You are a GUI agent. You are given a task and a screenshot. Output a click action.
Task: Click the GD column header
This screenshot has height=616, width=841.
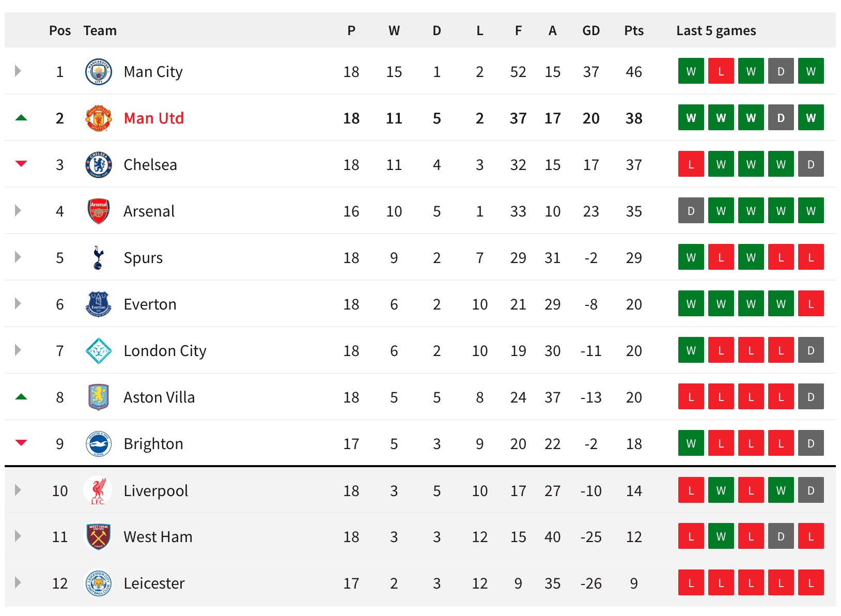(x=591, y=30)
